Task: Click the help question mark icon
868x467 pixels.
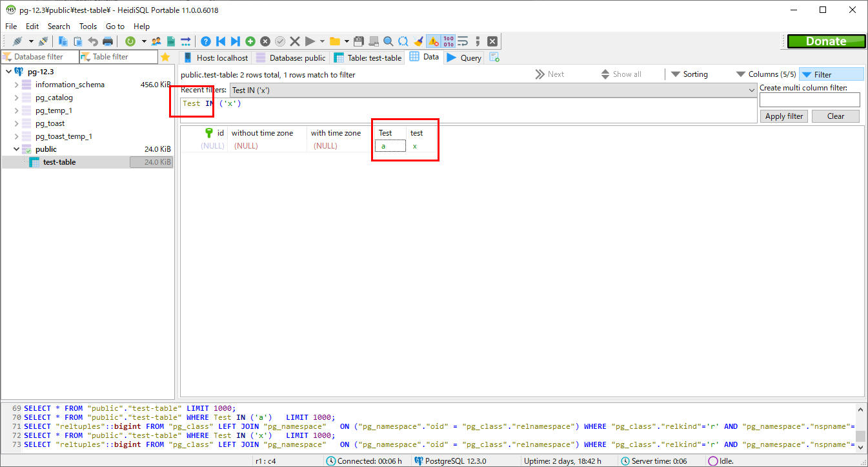Action: coord(205,41)
